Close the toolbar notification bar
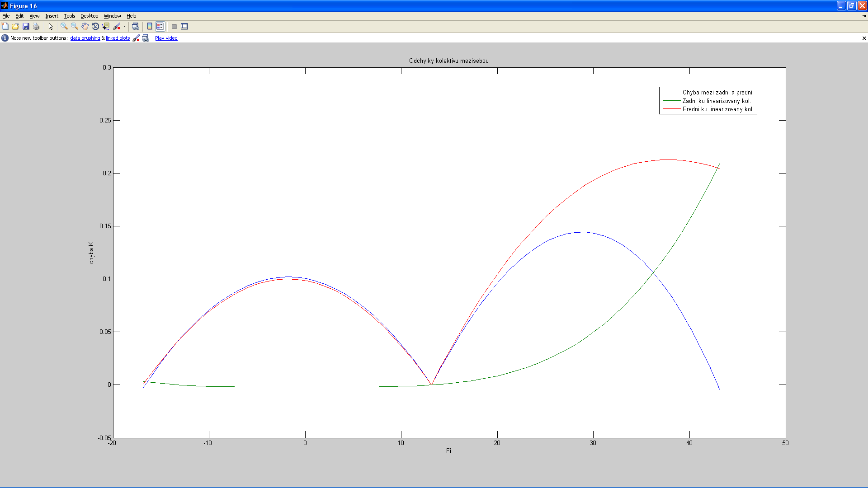 864,38
